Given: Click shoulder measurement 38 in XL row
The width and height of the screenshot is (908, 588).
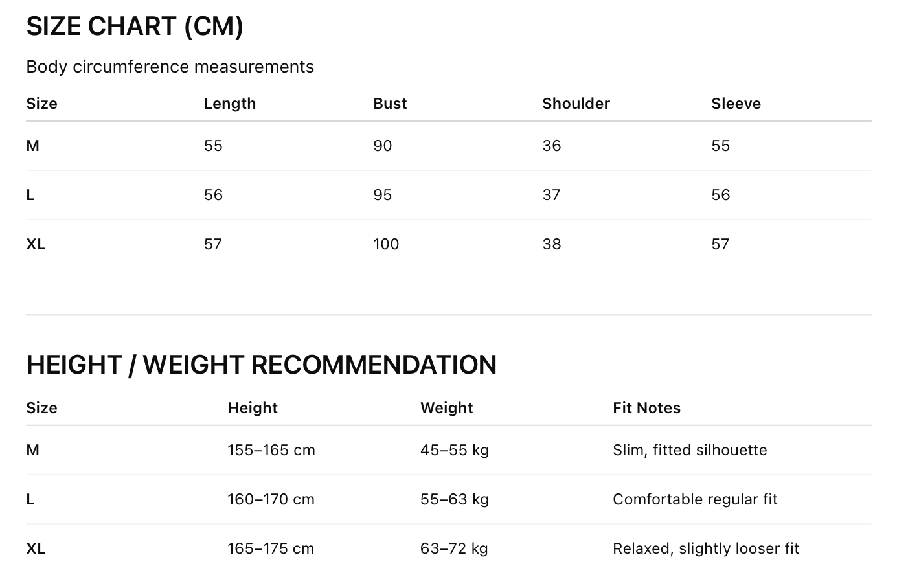Looking at the screenshot, I should (x=552, y=244).
